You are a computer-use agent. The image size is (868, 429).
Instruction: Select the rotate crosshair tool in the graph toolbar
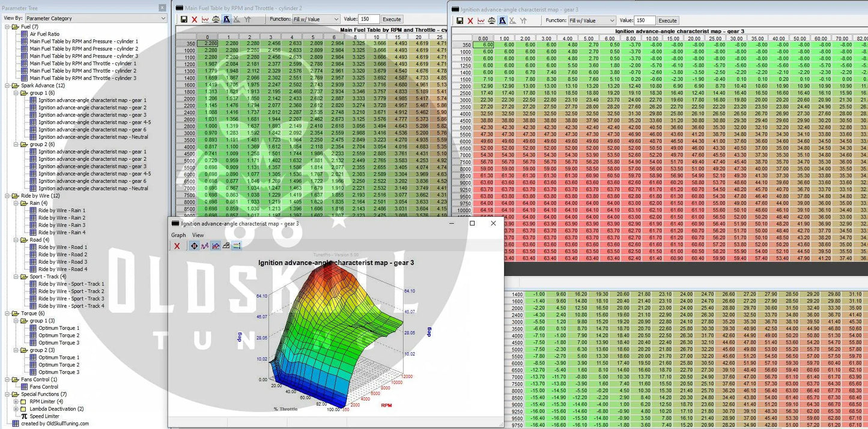[x=194, y=246]
